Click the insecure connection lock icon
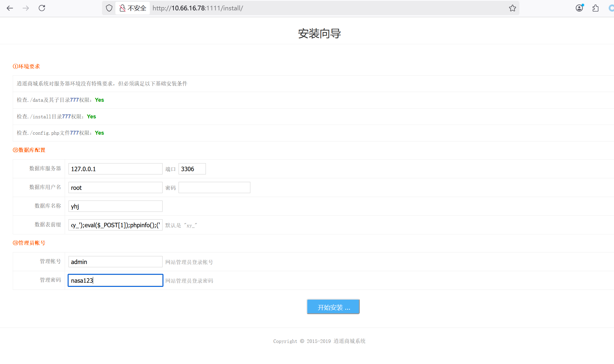 pyautogui.click(x=122, y=8)
